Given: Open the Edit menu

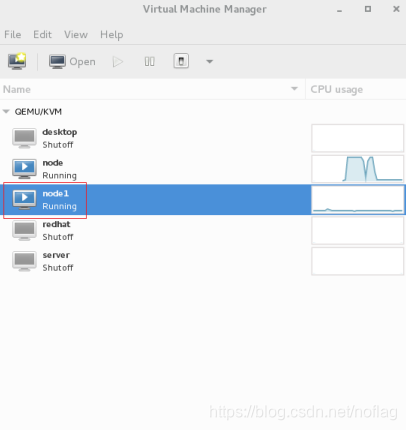Looking at the screenshot, I should (x=42, y=34).
